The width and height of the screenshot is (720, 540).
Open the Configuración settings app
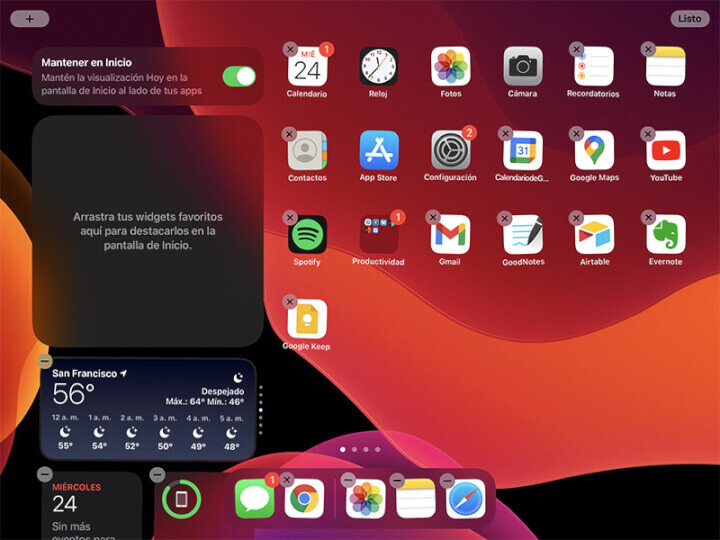tap(450, 151)
